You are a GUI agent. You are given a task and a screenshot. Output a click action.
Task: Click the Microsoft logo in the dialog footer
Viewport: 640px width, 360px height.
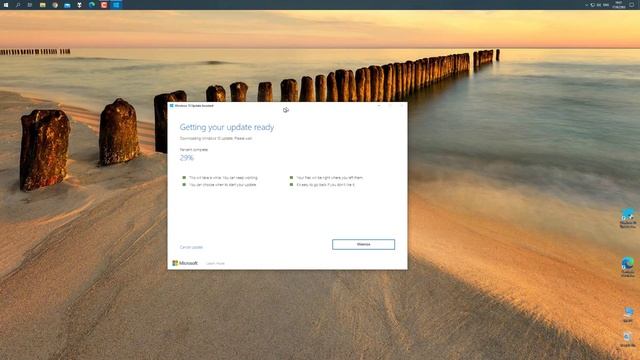click(x=185, y=263)
